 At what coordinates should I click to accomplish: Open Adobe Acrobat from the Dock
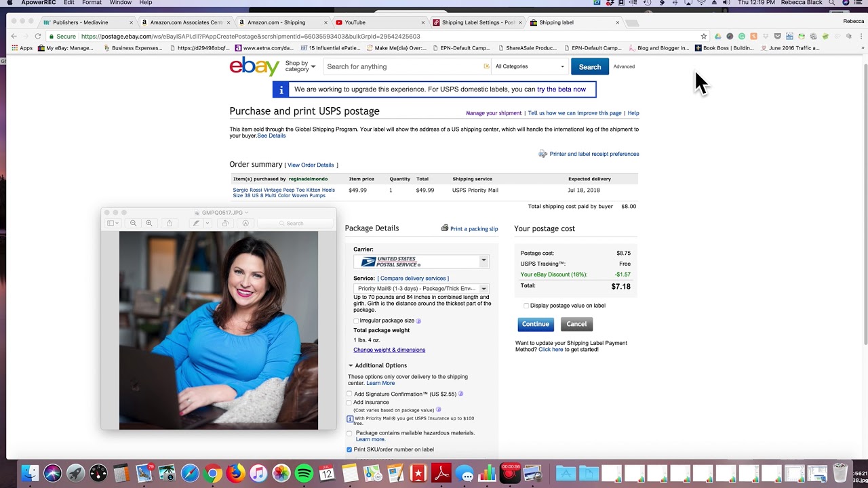pyautogui.click(x=441, y=473)
